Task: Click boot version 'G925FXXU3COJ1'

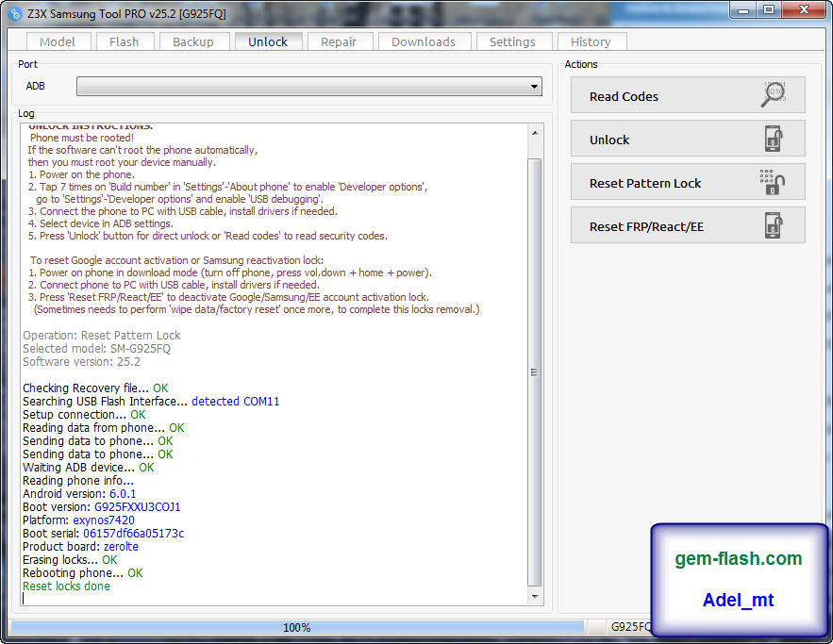Action: click(137, 507)
